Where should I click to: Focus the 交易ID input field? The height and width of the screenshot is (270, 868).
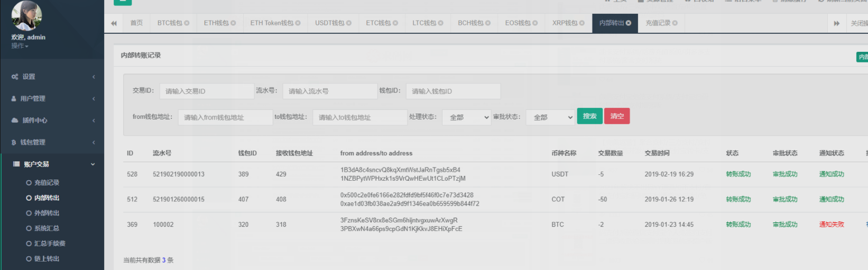point(207,91)
